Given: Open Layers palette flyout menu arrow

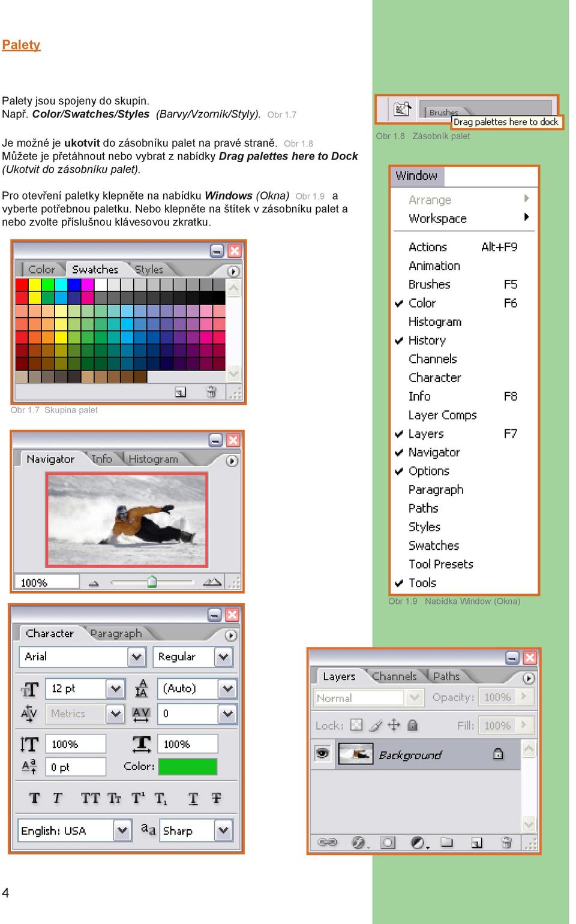Looking at the screenshot, I should 529,678.
